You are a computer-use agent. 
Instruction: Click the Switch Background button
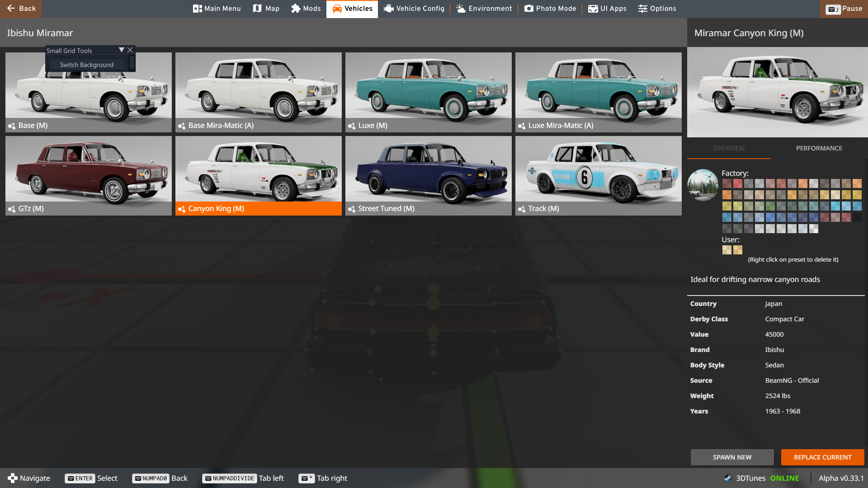pyautogui.click(x=87, y=65)
